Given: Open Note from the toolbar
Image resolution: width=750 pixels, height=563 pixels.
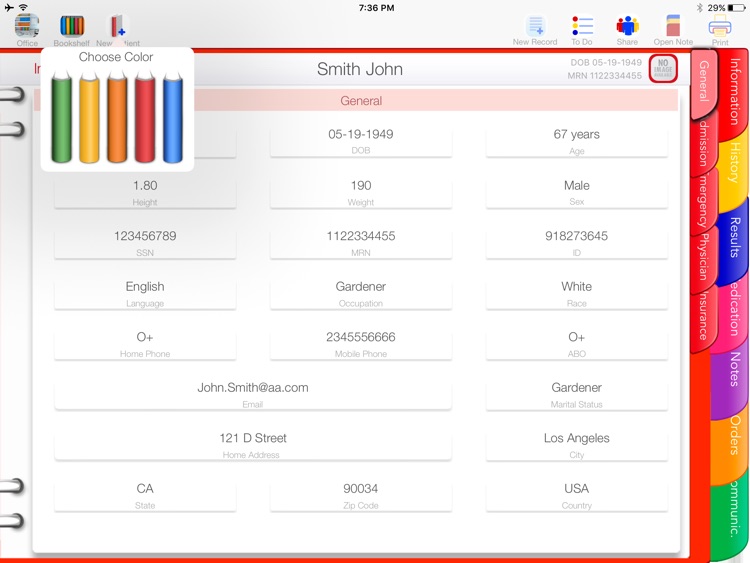Looking at the screenshot, I should click(673, 26).
